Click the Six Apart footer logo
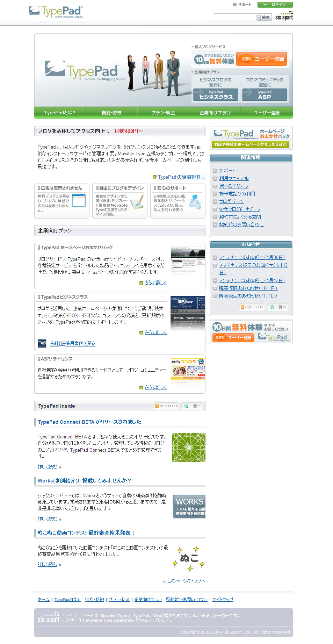Screen dimensions: 333x644 48,617
